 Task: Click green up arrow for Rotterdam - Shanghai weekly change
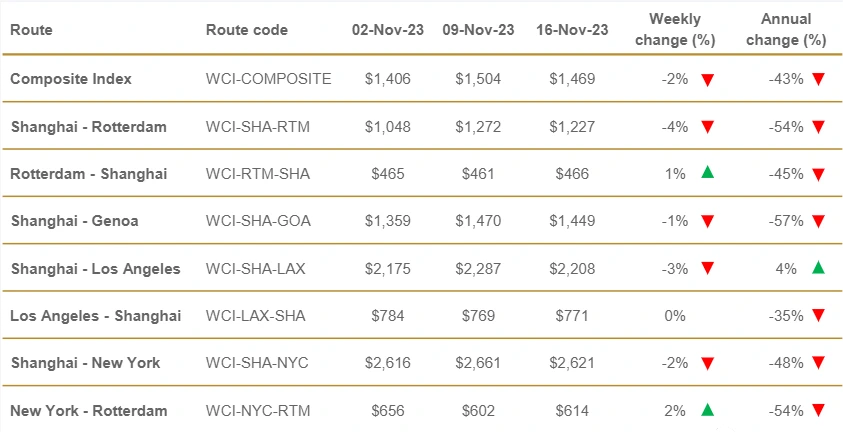click(x=708, y=172)
